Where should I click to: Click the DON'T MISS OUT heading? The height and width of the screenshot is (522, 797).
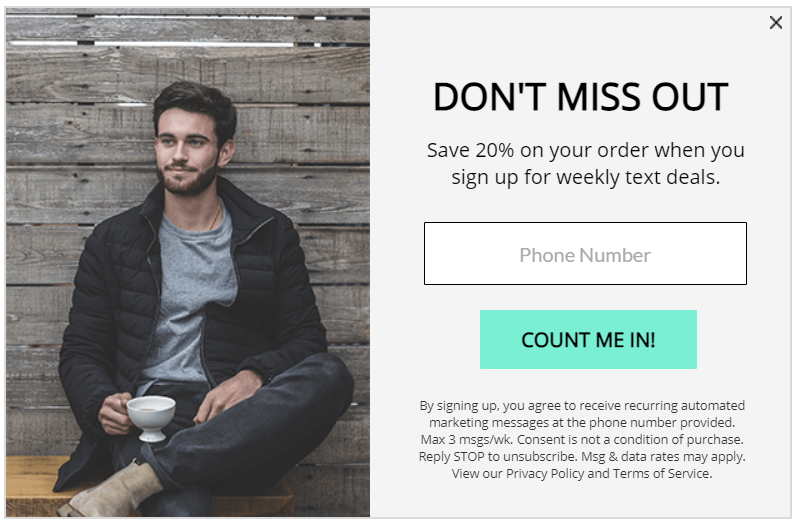click(580, 97)
